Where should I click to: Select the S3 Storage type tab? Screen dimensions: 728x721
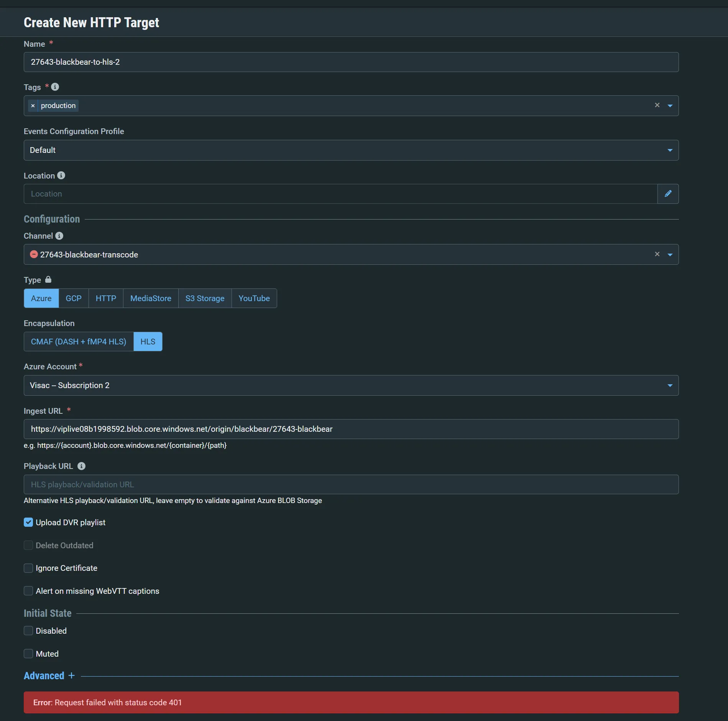coord(205,298)
